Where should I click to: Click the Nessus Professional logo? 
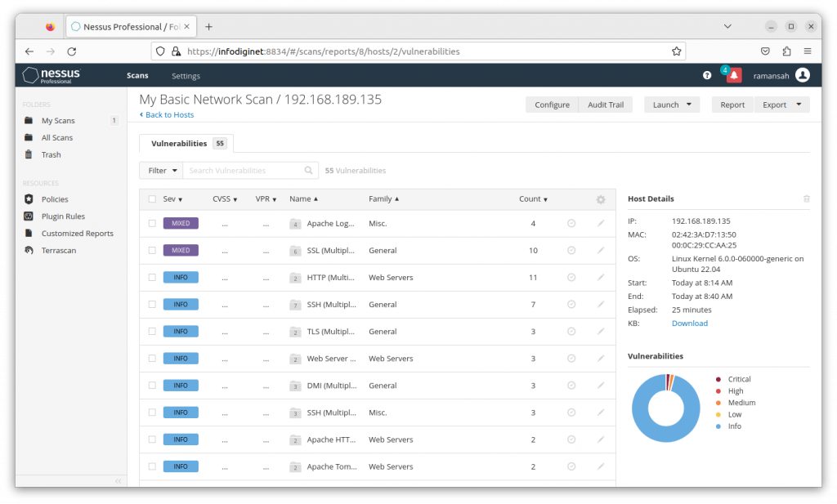point(51,75)
